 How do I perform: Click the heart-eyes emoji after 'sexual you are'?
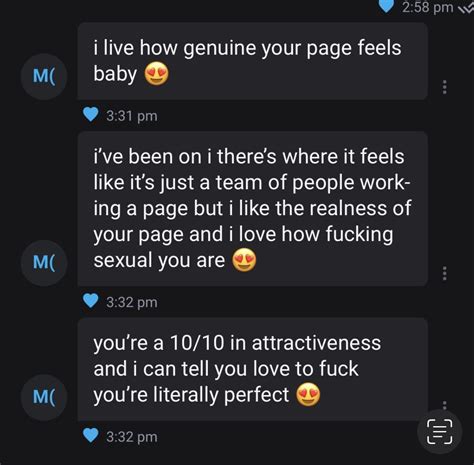[x=244, y=260]
